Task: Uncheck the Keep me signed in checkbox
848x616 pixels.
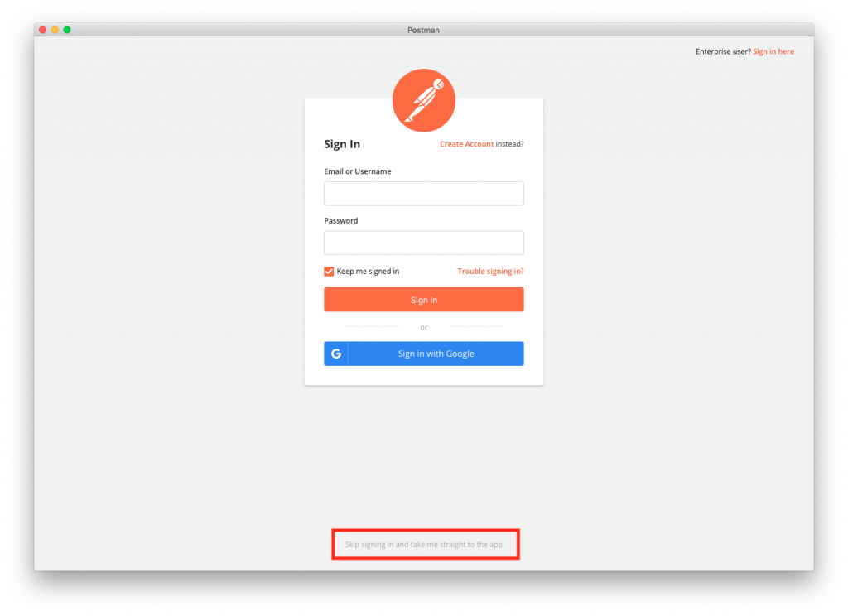Action: tap(329, 272)
